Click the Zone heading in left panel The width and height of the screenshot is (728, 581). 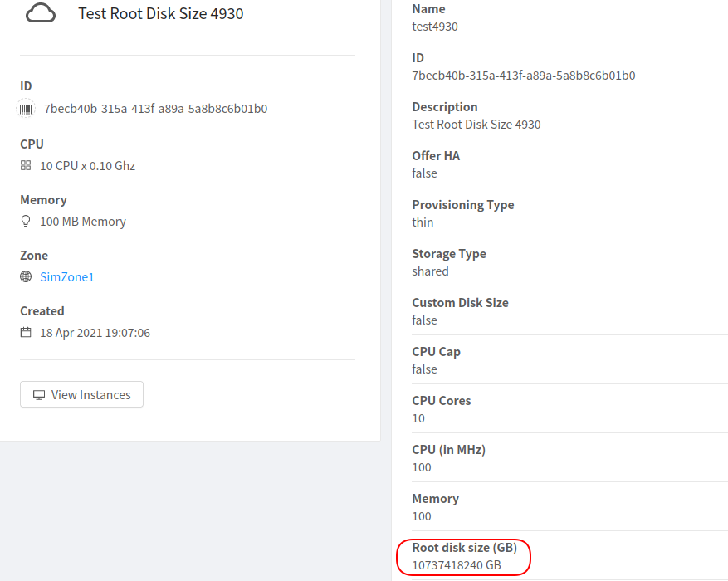point(34,256)
